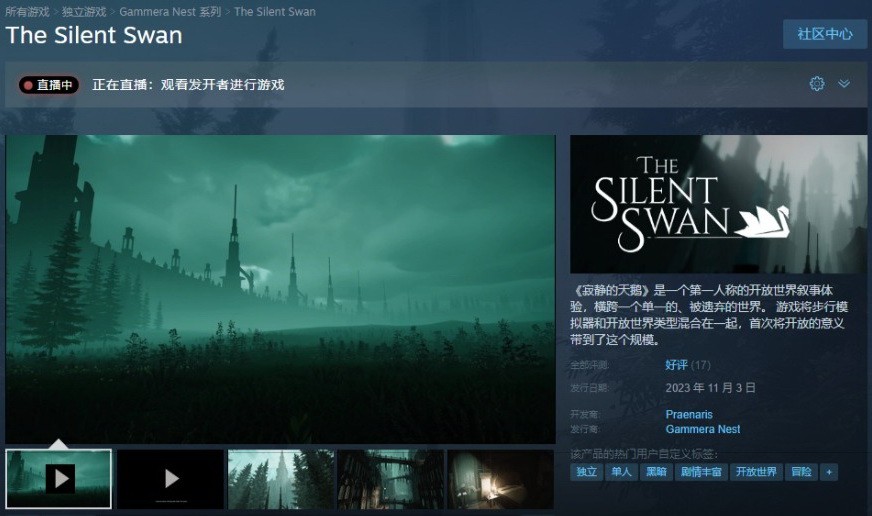Open broadcast settings gear icon
Screen dimensions: 872x516
point(816,84)
